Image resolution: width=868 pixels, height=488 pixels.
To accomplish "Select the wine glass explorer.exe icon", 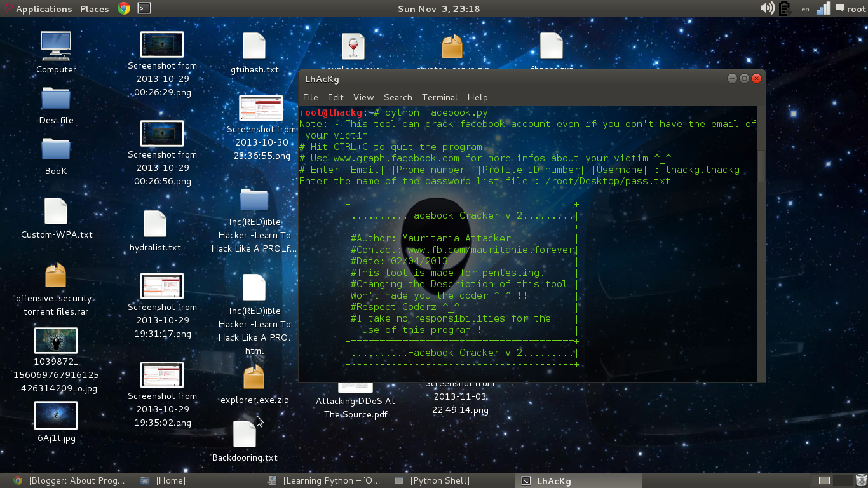I will click(x=353, y=46).
